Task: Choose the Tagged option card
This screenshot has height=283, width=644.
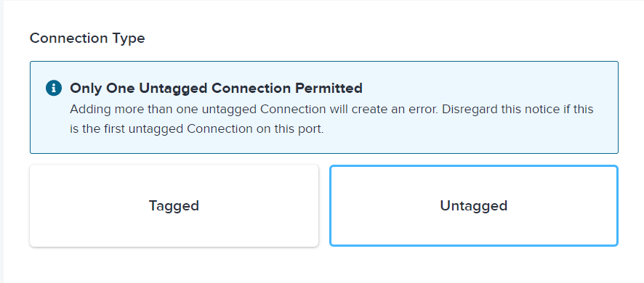Action: [x=174, y=205]
